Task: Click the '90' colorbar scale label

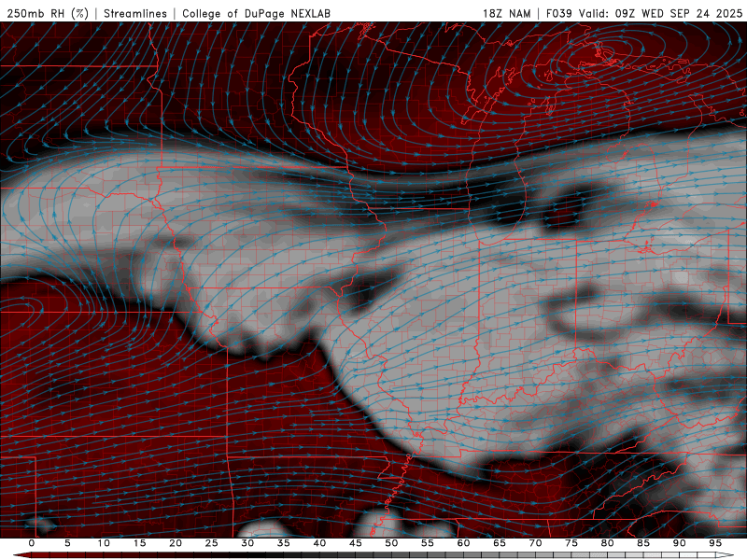Action: pos(679,543)
